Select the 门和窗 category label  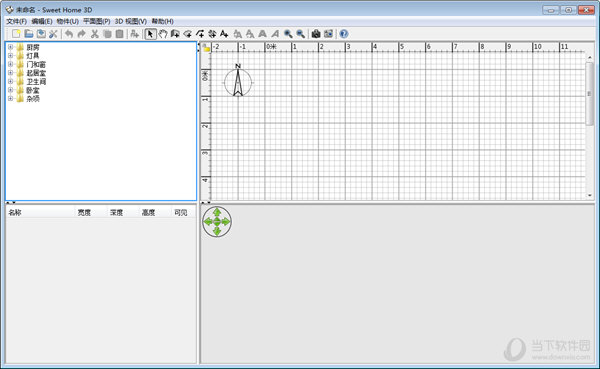pos(36,64)
